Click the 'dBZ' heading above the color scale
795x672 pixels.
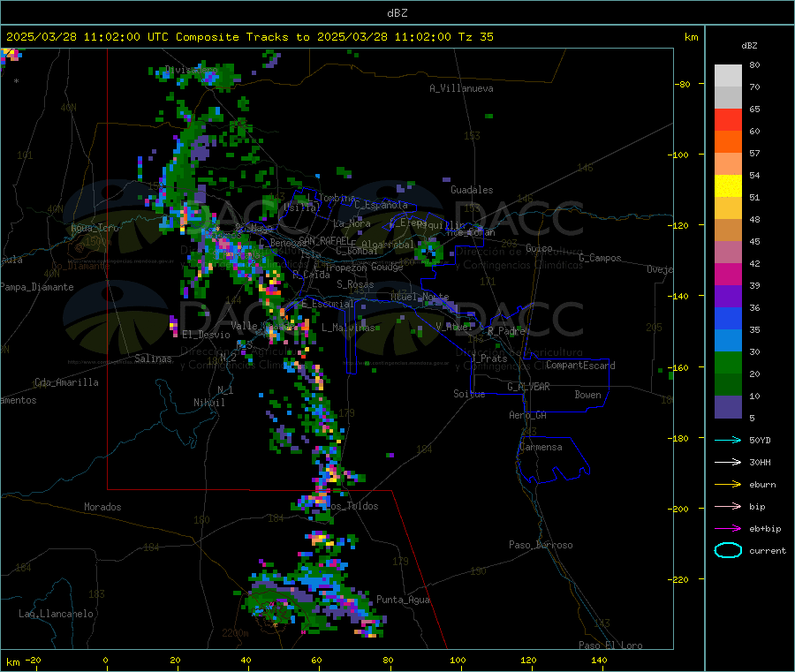[749, 46]
